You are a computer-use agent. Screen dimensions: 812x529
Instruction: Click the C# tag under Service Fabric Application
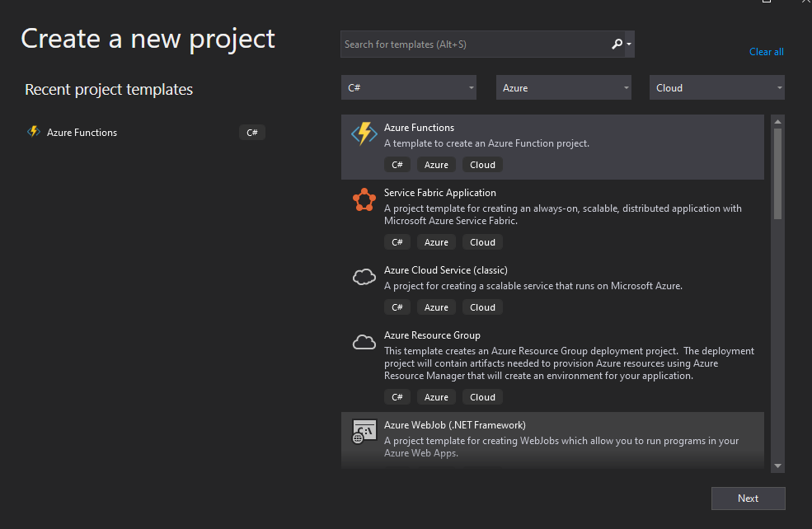(x=397, y=242)
